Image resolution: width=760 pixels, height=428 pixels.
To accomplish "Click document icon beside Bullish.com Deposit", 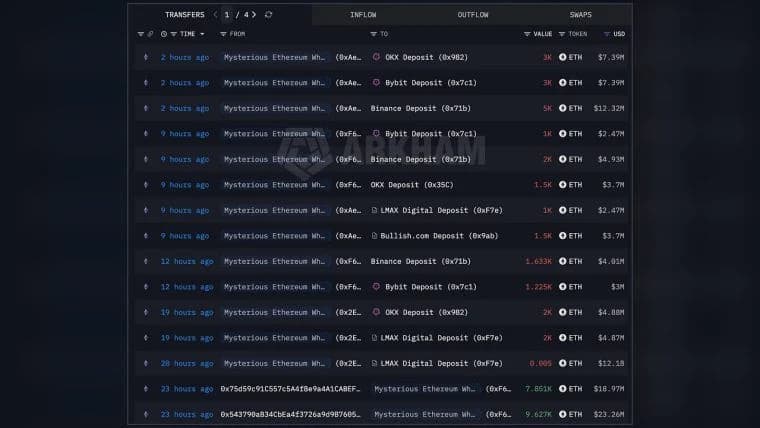I will [374, 236].
